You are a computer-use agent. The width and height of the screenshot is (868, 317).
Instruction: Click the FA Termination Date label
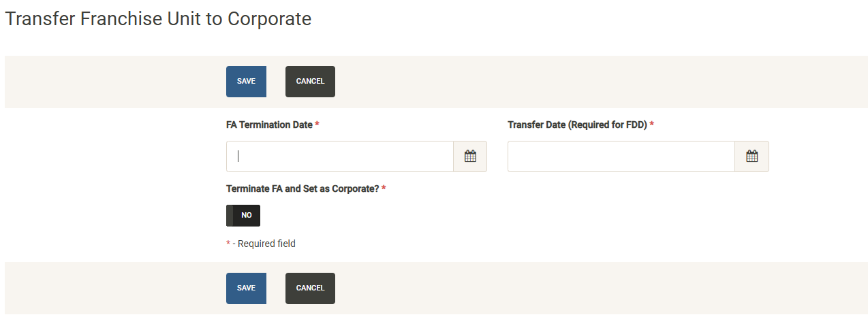pyautogui.click(x=269, y=125)
